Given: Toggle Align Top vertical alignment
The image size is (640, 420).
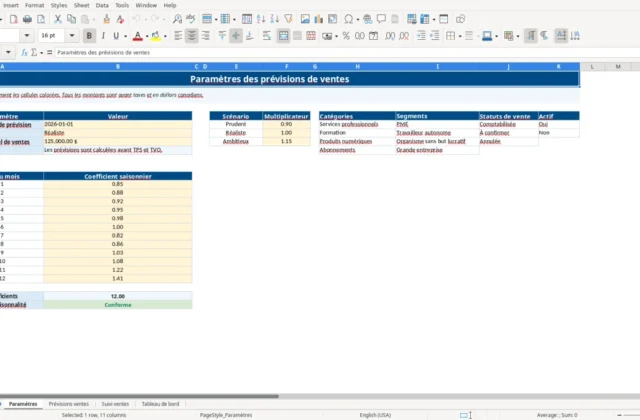Looking at the screenshot, I should point(222,36).
